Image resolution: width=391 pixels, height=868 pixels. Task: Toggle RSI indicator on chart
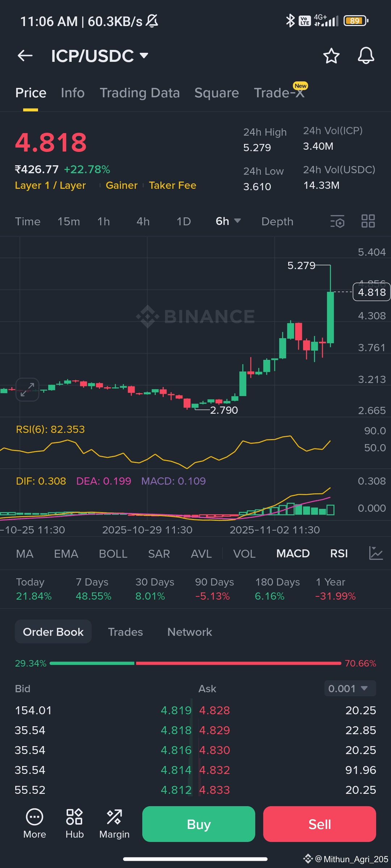(339, 553)
